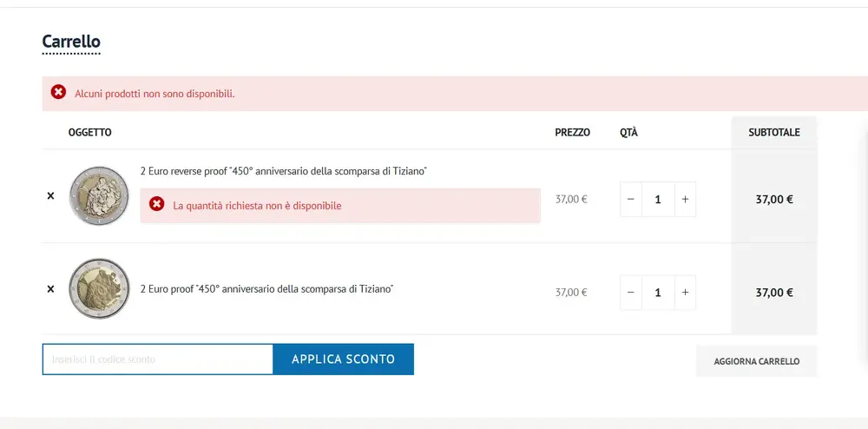The image size is (868, 429).
Task: Decrease quantity of 2 Euro proof coin
Action: coord(631,293)
